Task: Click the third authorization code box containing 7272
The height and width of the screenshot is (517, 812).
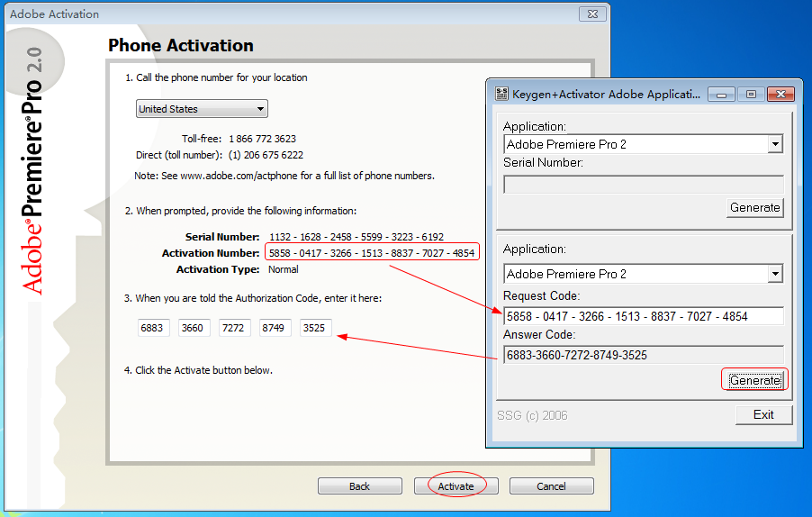Action: [x=234, y=328]
